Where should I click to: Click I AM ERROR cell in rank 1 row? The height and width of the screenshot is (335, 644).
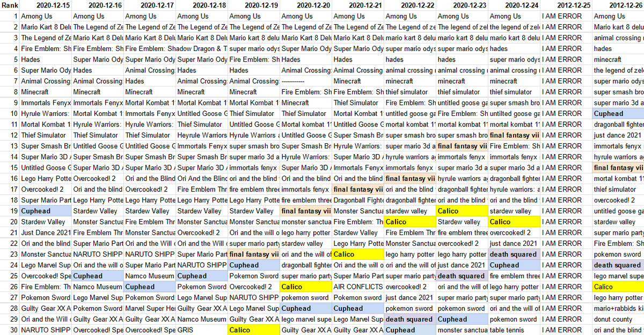566,16
